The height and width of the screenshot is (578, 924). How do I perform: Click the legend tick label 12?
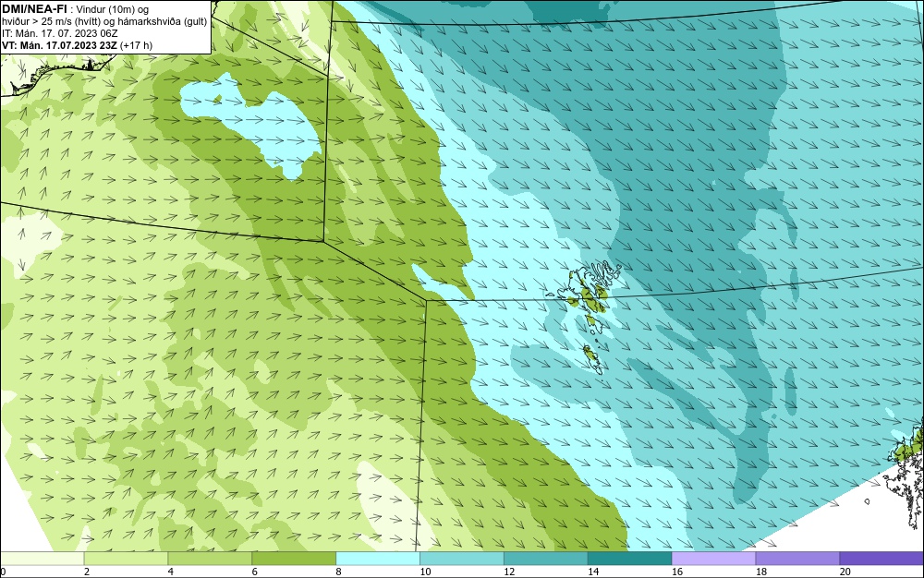click(509, 572)
